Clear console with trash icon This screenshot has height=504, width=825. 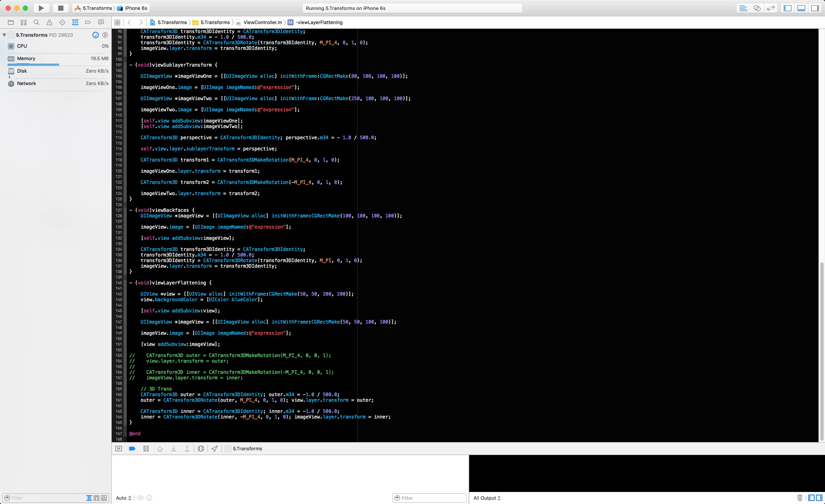800,498
